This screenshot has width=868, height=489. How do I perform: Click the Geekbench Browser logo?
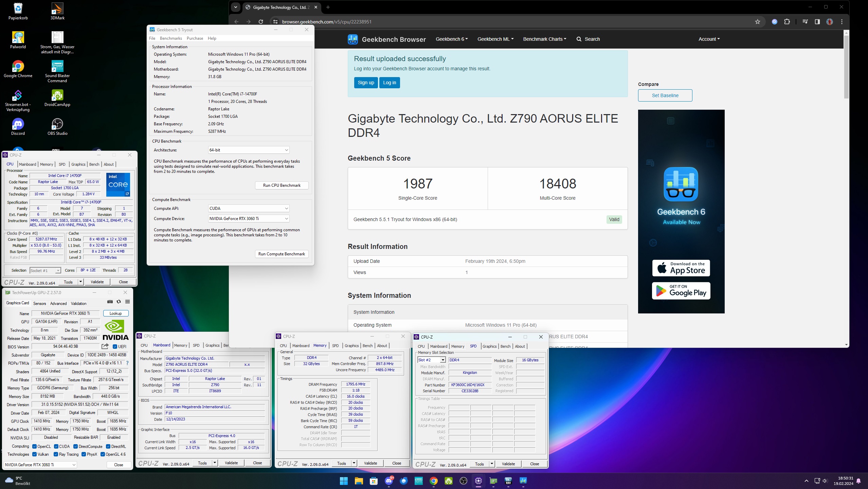(x=386, y=39)
